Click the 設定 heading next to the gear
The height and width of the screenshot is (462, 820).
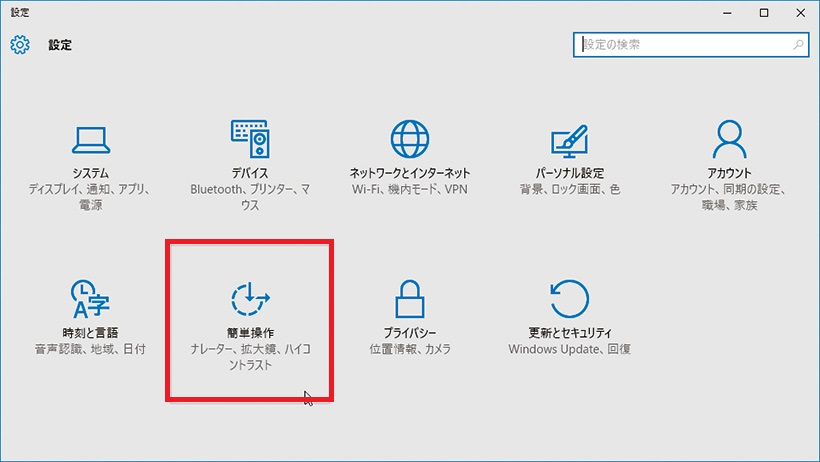pyautogui.click(x=60, y=45)
